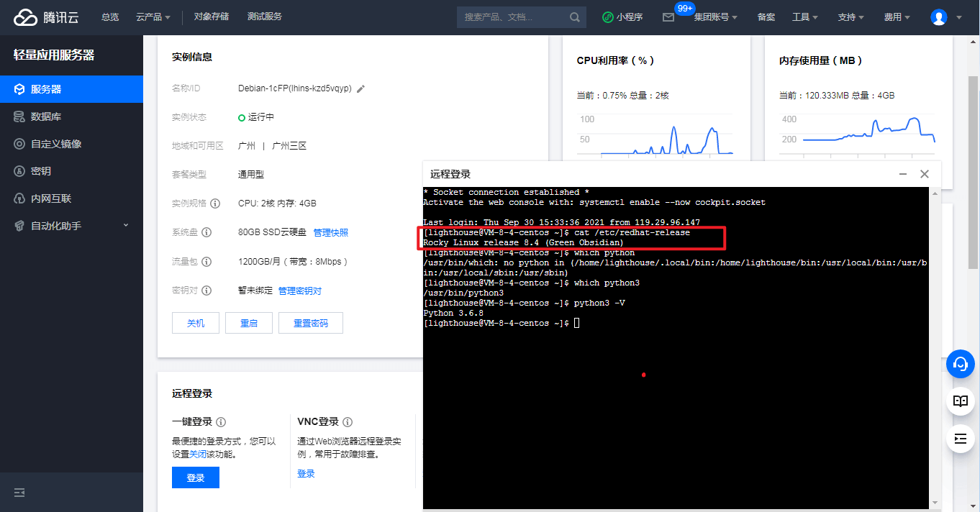This screenshot has height=512, width=980.
Task: Click the 管理快照 link
Action: pos(331,232)
